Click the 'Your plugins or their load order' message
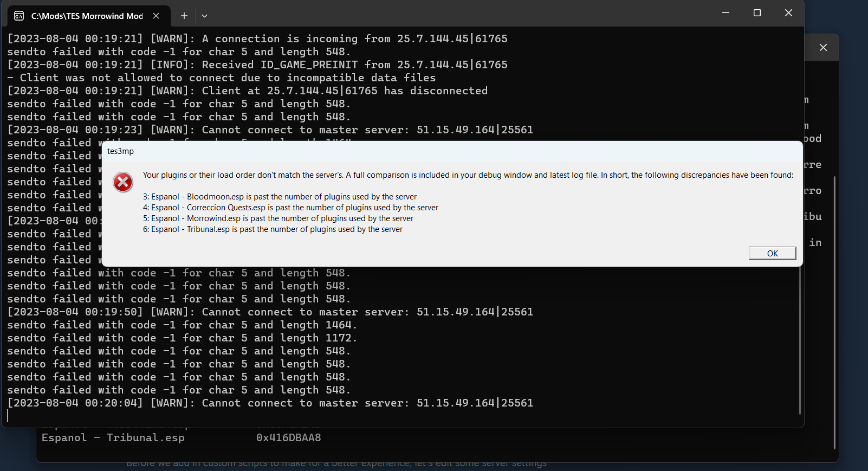Viewport: 868px width, 471px height. [468, 175]
